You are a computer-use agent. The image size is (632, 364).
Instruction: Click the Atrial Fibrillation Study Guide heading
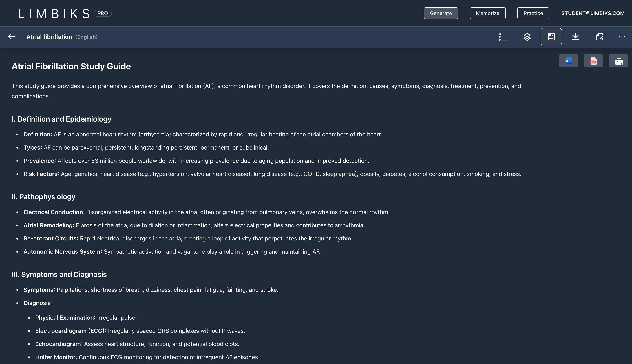click(x=71, y=66)
